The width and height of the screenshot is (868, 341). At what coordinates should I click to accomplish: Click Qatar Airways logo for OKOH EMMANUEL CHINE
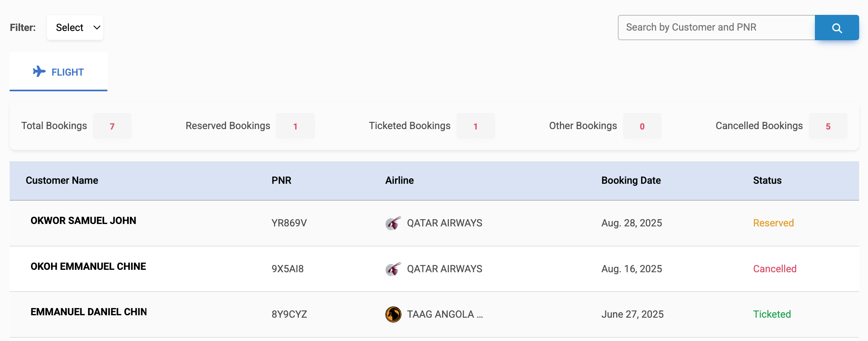pos(393,269)
